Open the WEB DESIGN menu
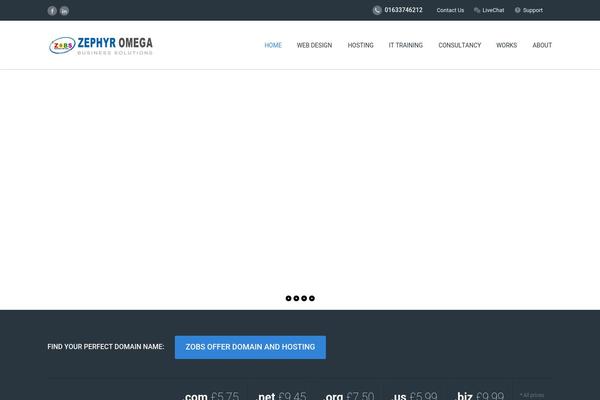This screenshot has height=400, width=600. 315,45
